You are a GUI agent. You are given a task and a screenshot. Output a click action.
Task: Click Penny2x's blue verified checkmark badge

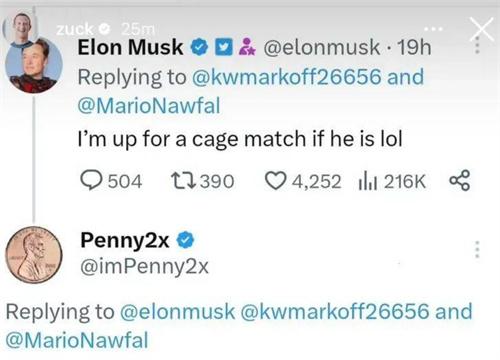[x=185, y=240]
